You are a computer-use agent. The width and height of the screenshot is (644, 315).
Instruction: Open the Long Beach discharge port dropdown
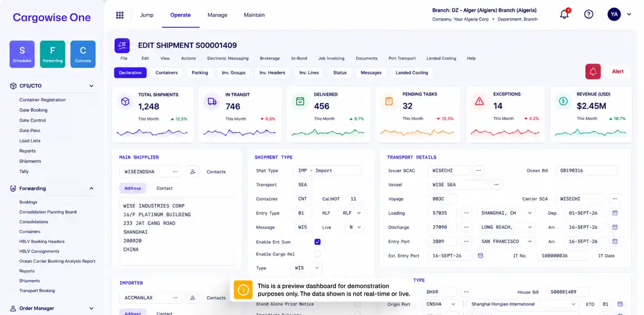(x=506, y=227)
